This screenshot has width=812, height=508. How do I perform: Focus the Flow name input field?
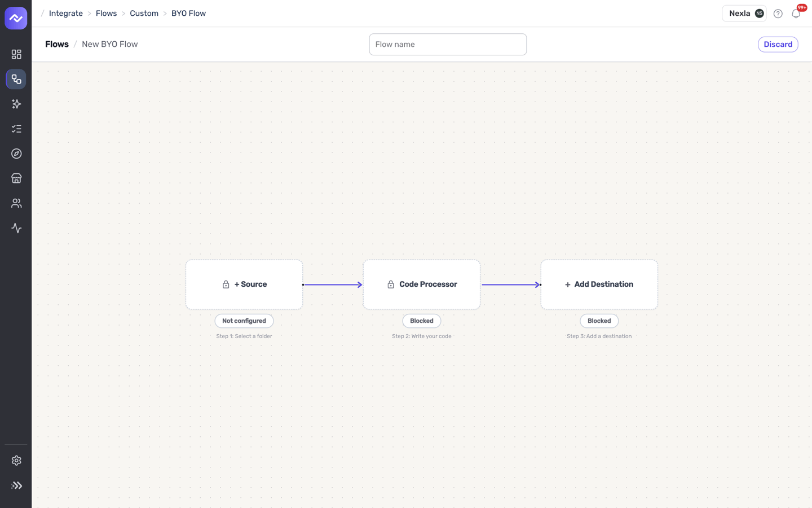click(x=448, y=45)
